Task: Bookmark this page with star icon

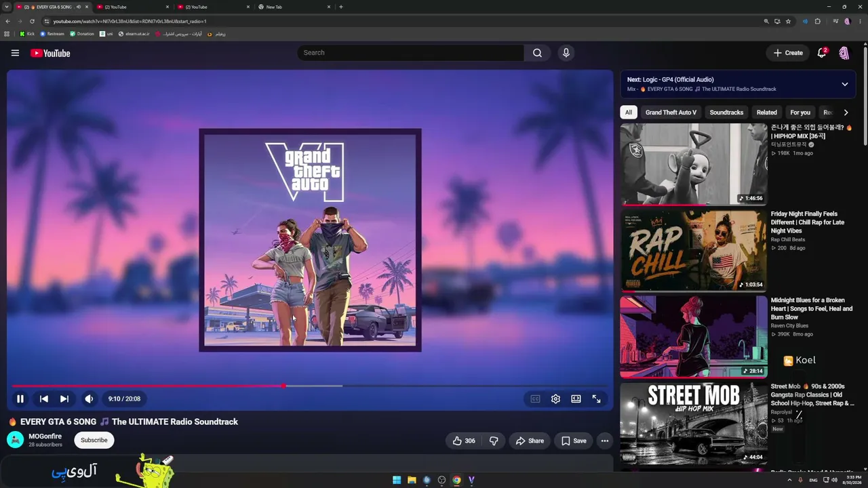Action: (x=788, y=21)
